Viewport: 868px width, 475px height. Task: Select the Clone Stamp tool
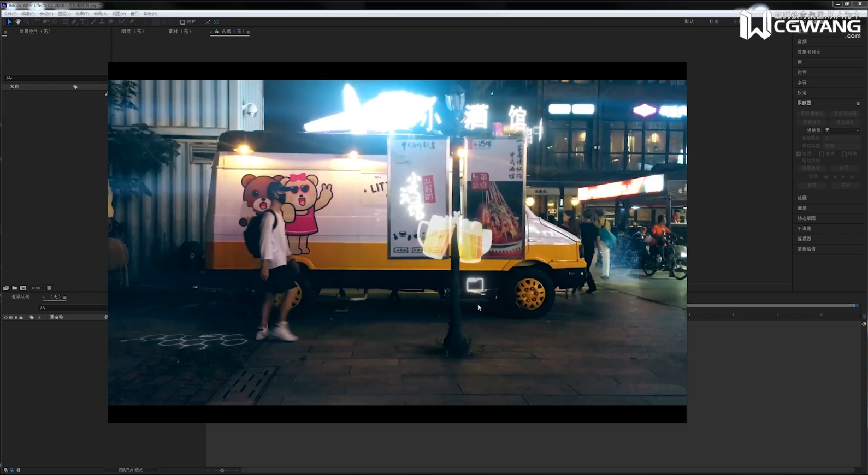point(102,22)
